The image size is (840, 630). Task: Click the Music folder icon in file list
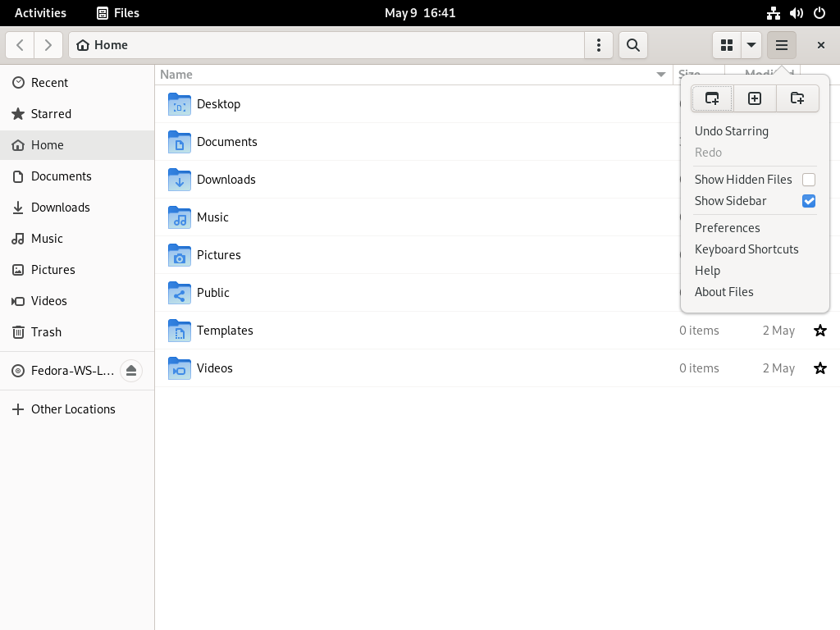point(180,217)
